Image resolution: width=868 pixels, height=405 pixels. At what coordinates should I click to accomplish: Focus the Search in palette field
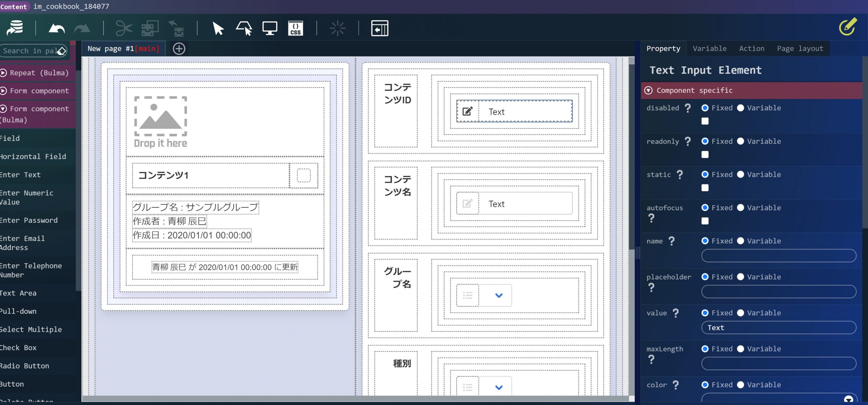tap(29, 51)
